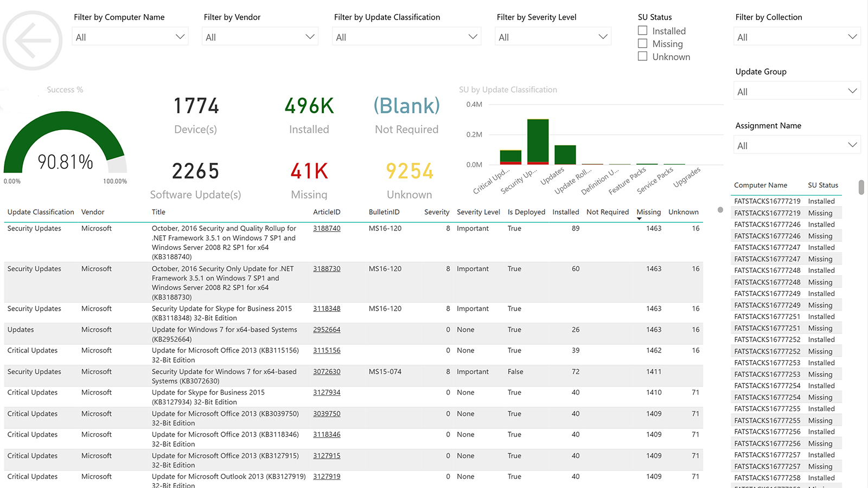This screenshot has height=488, width=868.
Task: Click the Feature Packs axis label
Action: (x=627, y=181)
